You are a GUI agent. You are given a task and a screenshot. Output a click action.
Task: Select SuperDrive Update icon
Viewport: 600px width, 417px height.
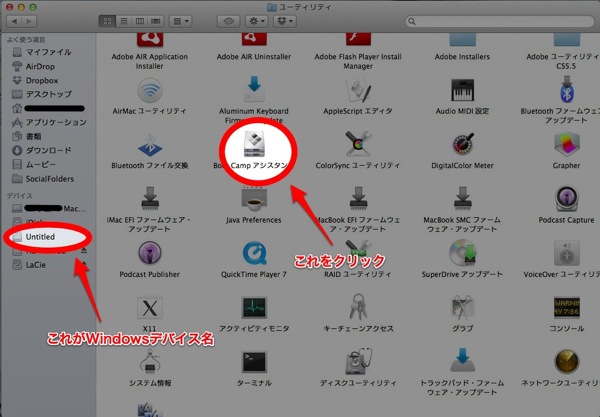click(x=462, y=253)
